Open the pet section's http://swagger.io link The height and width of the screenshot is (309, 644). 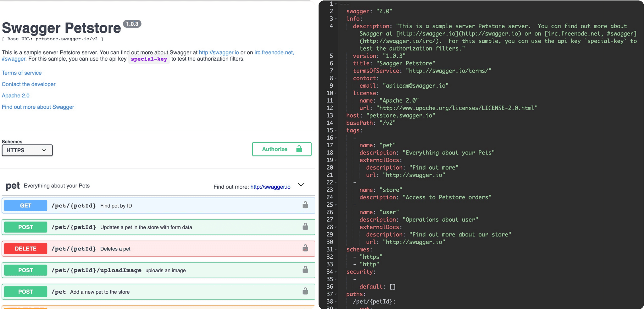click(270, 187)
